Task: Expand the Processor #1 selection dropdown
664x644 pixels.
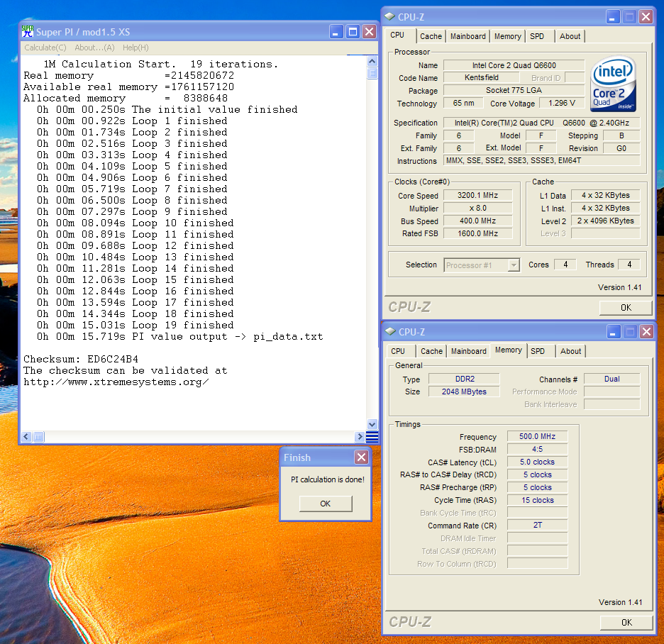Action: click(x=514, y=265)
